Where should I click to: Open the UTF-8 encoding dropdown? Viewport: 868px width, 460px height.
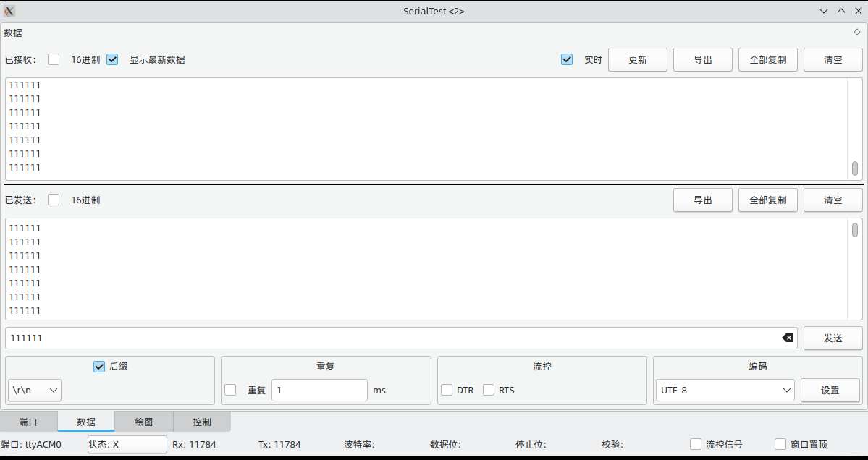(x=725, y=390)
